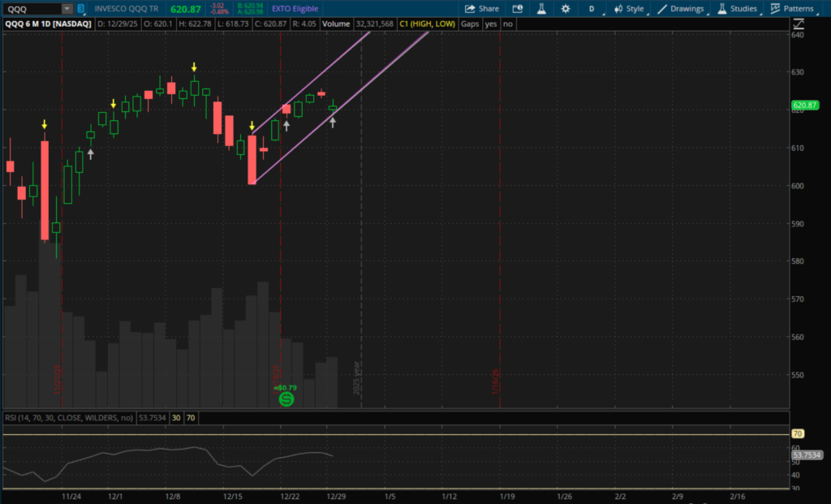Select the Gaps 'yes' option
831x504 pixels.
click(x=490, y=24)
